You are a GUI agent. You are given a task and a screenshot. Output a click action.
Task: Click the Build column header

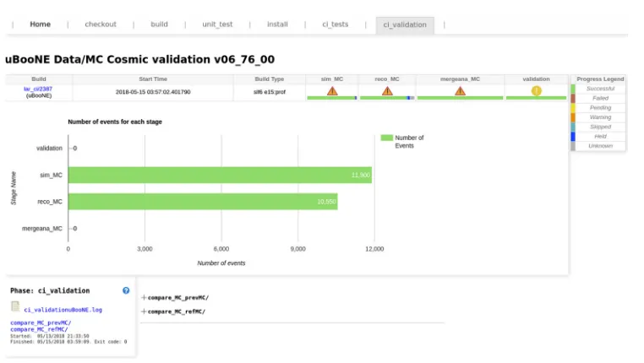(39, 79)
